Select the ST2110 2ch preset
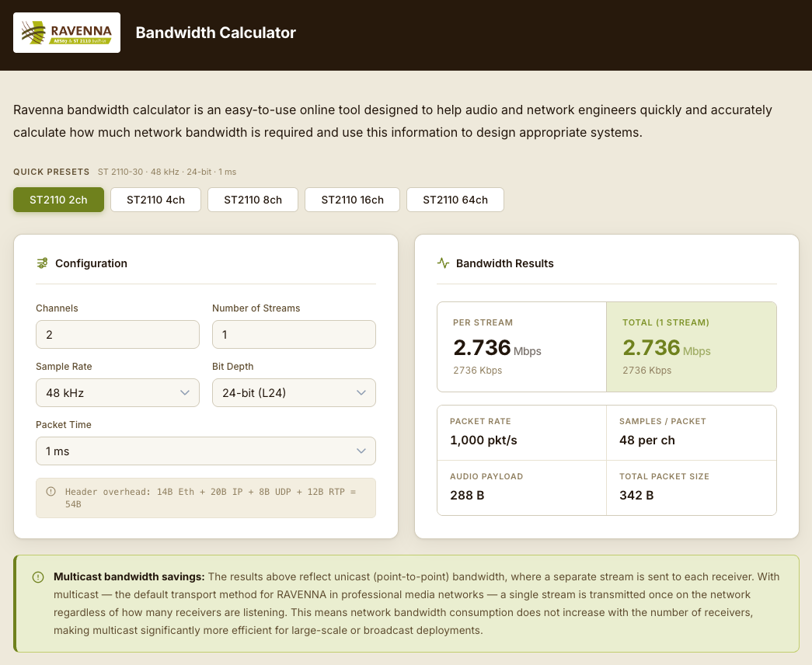 tap(58, 200)
